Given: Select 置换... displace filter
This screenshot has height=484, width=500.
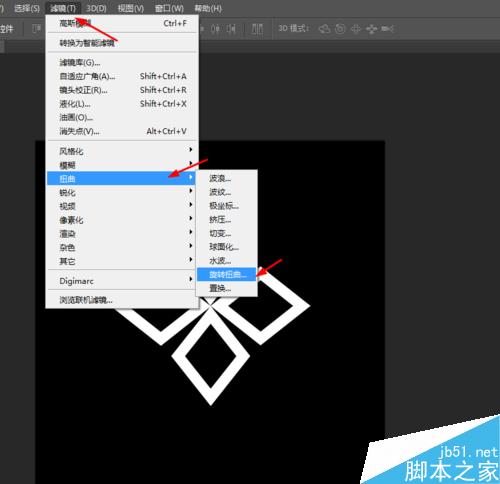Looking at the screenshot, I should tap(227, 288).
